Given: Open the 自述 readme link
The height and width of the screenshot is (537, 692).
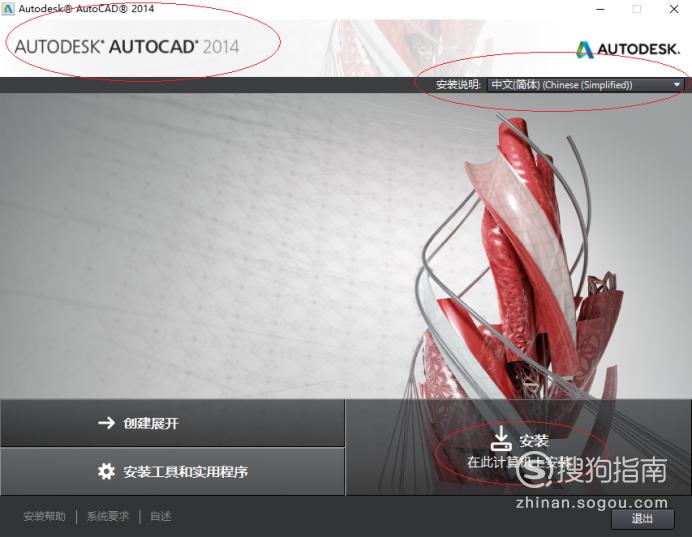Looking at the screenshot, I should [160, 516].
